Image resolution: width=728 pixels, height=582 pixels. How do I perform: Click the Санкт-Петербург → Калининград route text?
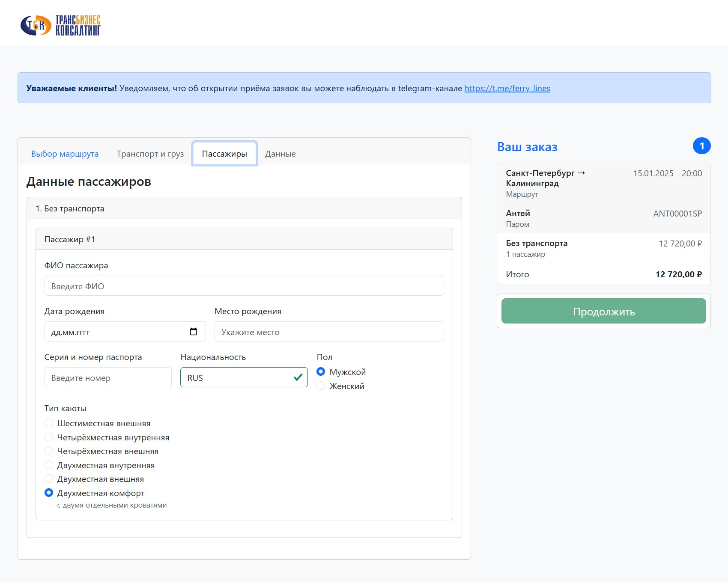click(546, 178)
